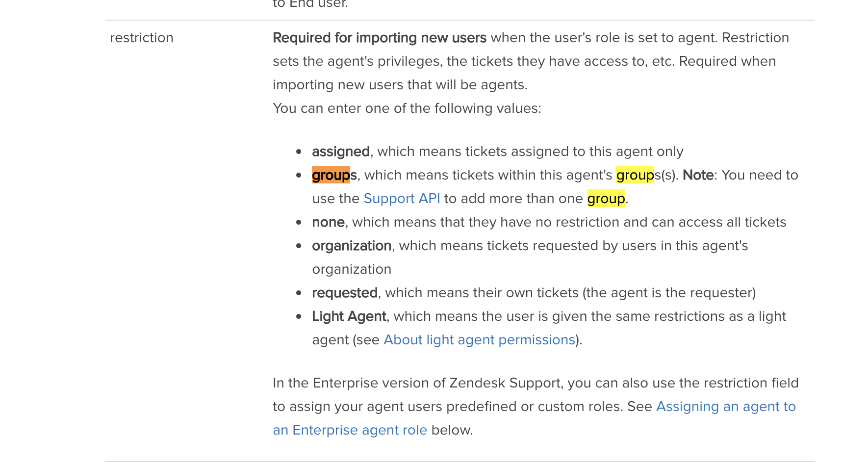868x464 pixels.
Task: Click "an Enterprise agent role" link text
Action: click(350, 430)
